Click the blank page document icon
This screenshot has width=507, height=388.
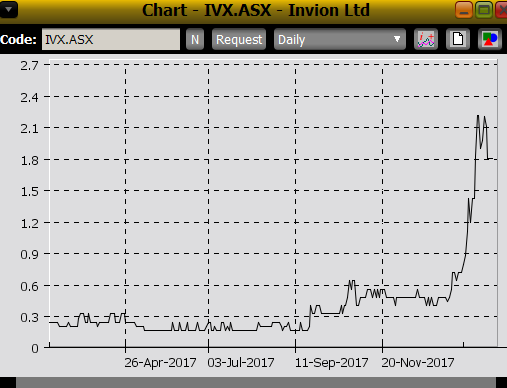(458, 39)
